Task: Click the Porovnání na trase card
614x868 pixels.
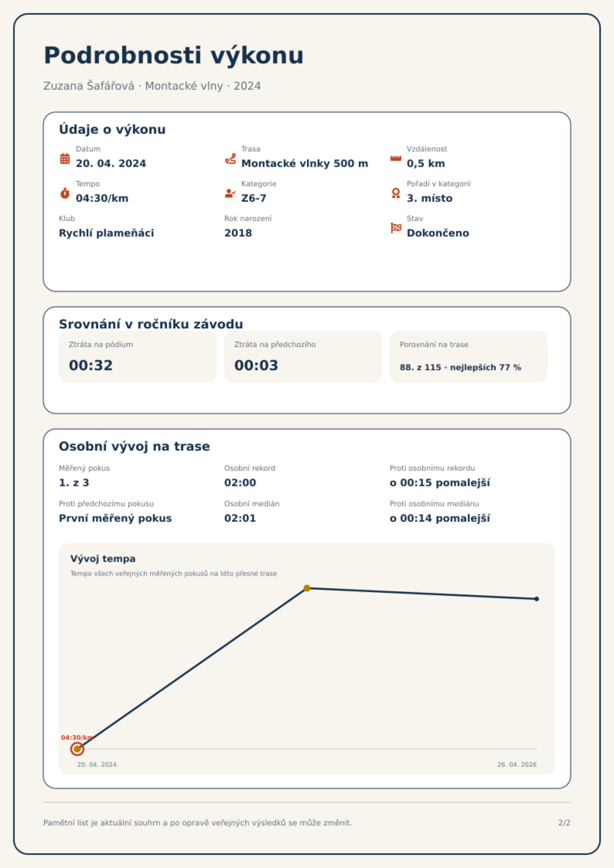Action: click(469, 357)
